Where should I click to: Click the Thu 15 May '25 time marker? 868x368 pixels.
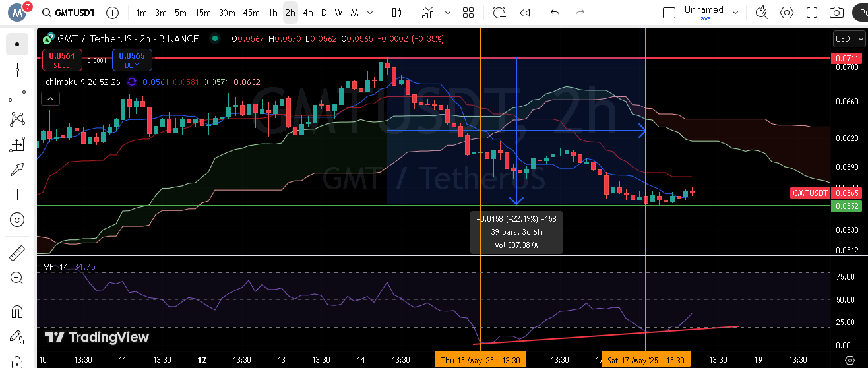click(481, 360)
